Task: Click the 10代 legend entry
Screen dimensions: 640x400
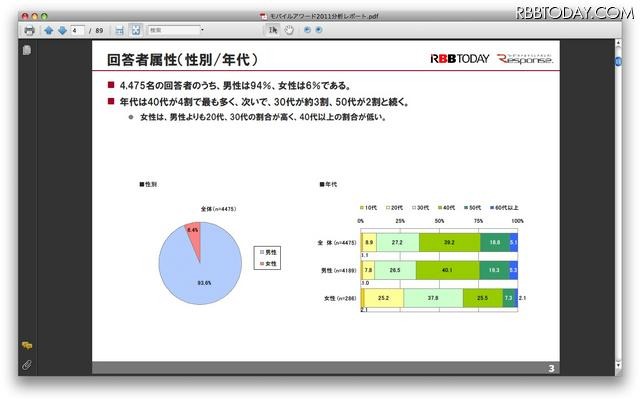Action: 368,208
